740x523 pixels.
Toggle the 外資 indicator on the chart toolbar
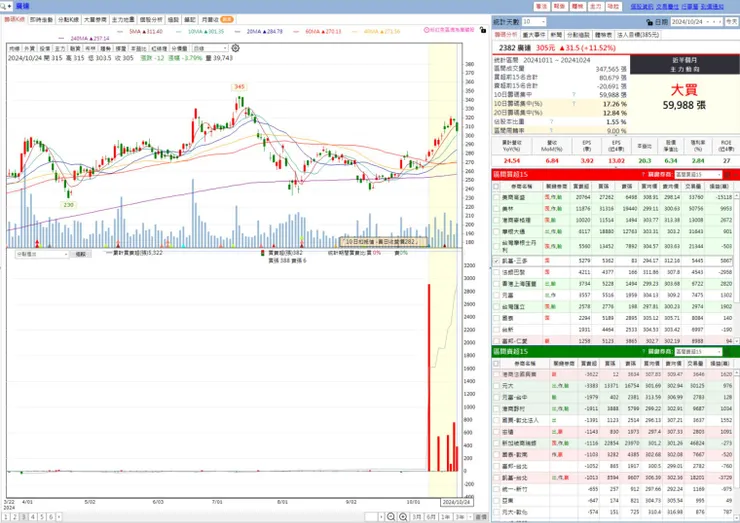[x=29, y=49]
